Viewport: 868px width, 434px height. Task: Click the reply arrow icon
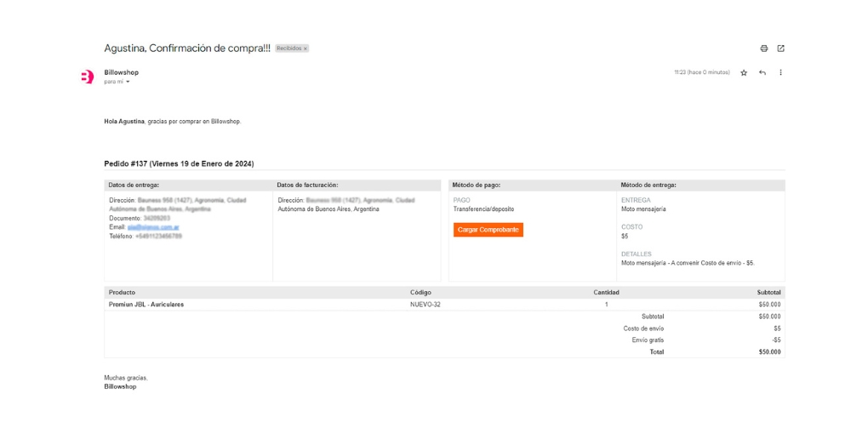tap(762, 73)
